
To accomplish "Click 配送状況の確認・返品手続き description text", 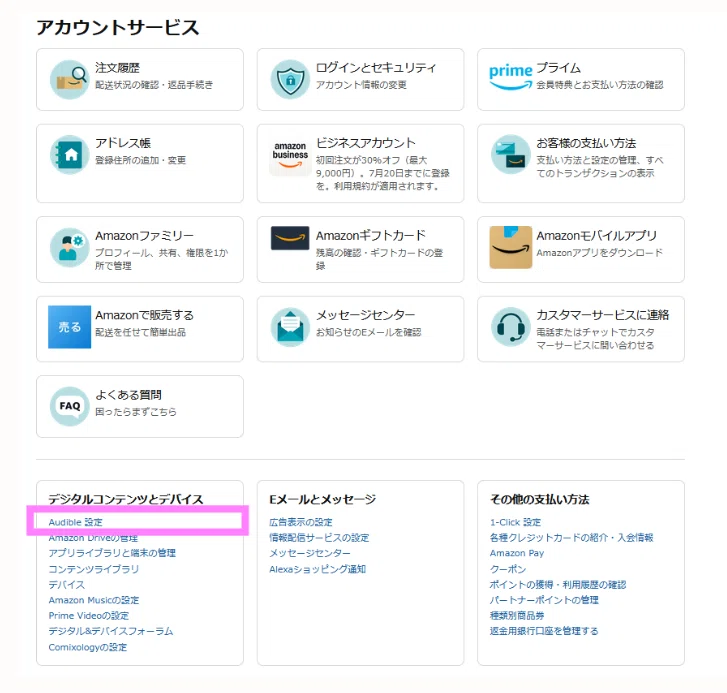I will 154,85.
